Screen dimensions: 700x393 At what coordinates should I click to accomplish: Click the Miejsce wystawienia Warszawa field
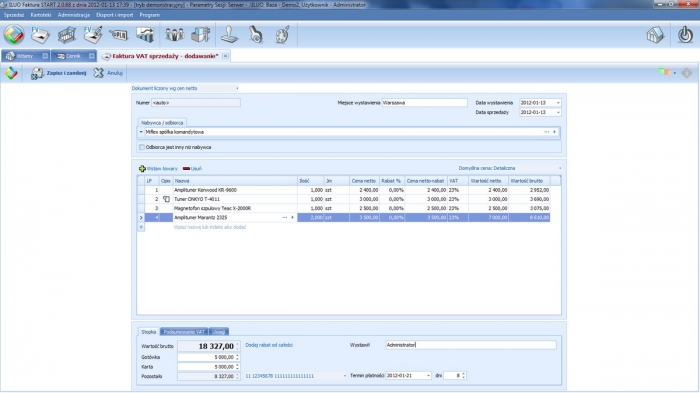(x=424, y=103)
